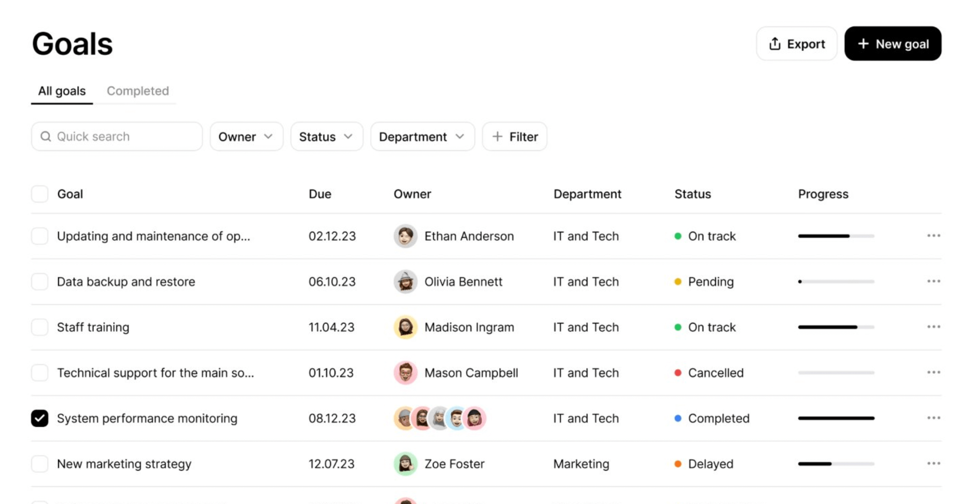Switch to the Completed tab
The image size is (980, 504).
[138, 91]
